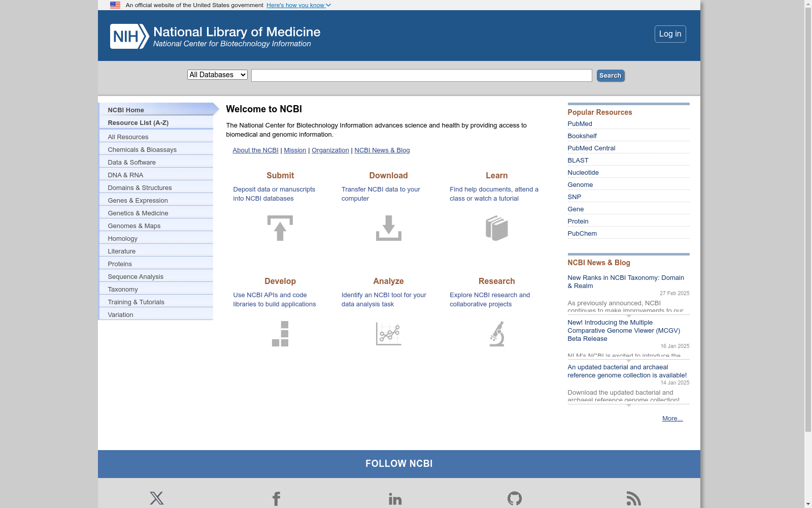Viewport: 812px width, 508px height.
Task: Open Bookshelf from Popular Resources
Action: point(582,136)
